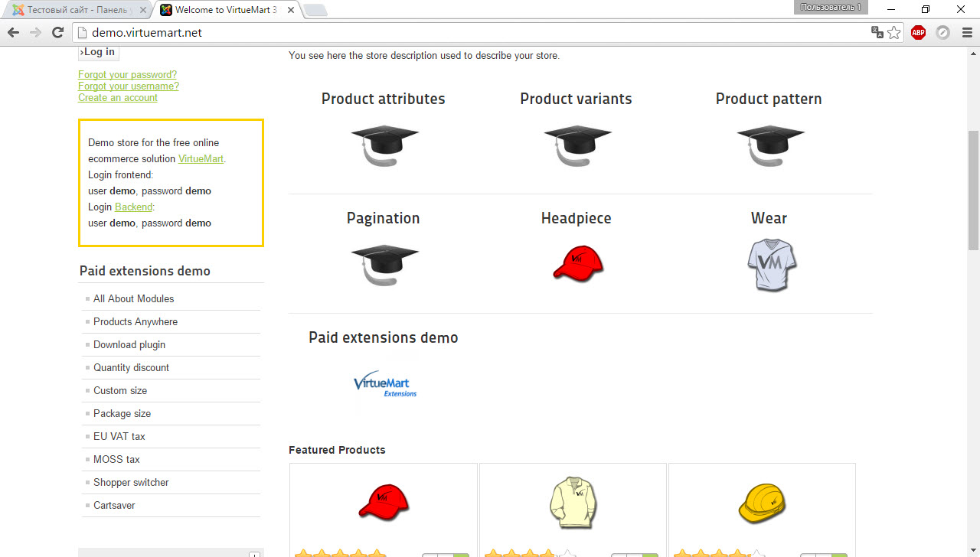Open the Wear category t-shirt icon
Image resolution: width=980 pixels, height=557 pixels.
tap(771, 265)
